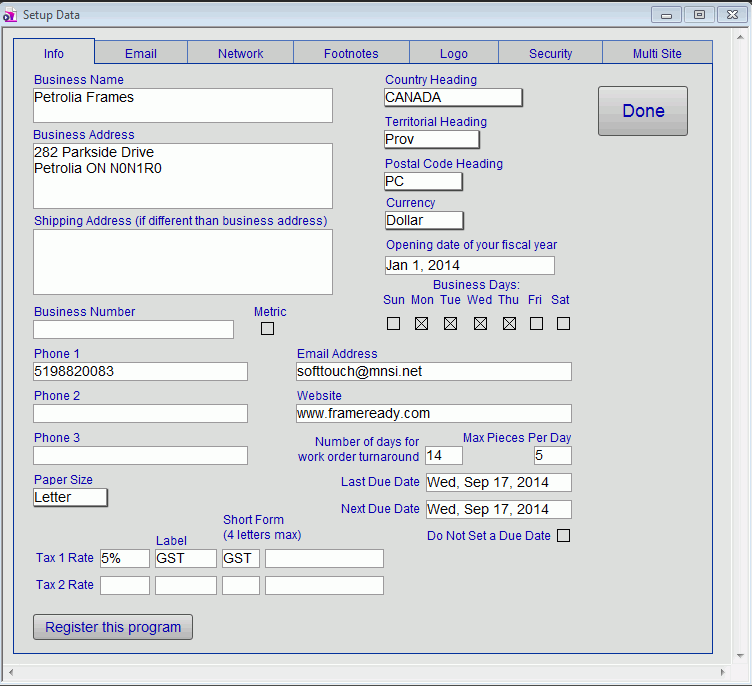Image resolution: width=752 pixels, height=686 pixels.
Task: Click the horizontal scrollbar at the bottom
Action: tap(368, 672)
